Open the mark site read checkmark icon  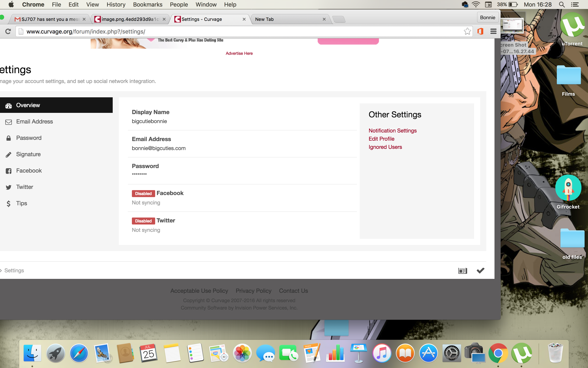click(x=480, y=271)
